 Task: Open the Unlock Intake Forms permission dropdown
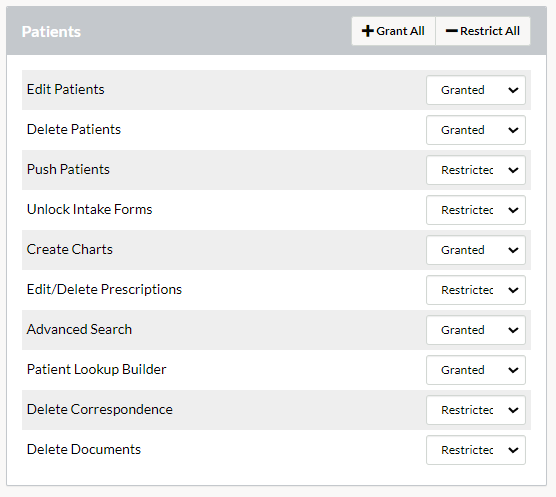tap(476, 210)
